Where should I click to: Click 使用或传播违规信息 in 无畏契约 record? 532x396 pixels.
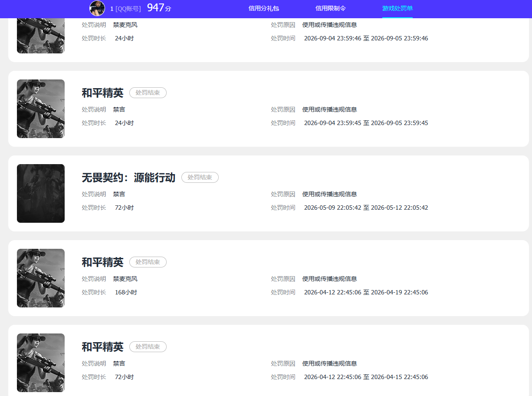[x=329, y=194]
